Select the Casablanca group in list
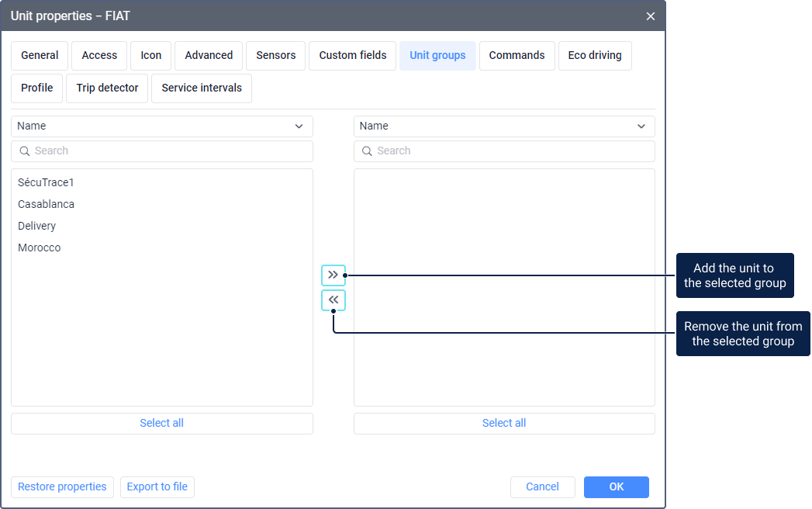Screen dimensions: 812x509 [x=46, y=205]
